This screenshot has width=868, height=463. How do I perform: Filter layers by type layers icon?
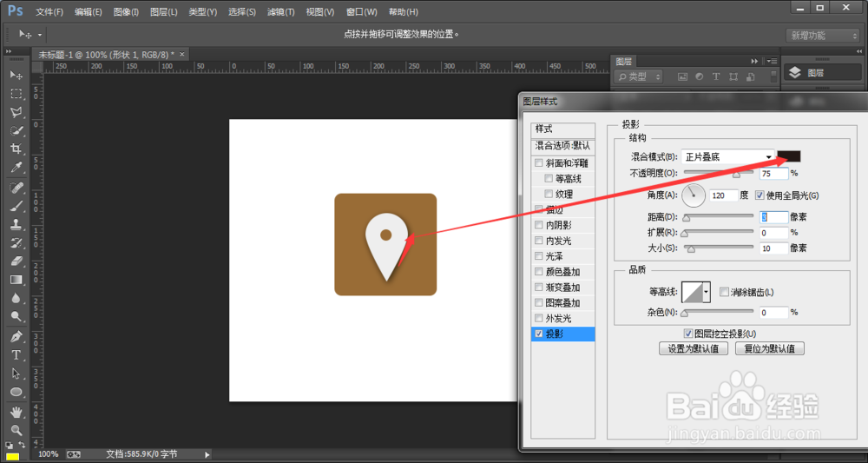(x=716, y=76)
